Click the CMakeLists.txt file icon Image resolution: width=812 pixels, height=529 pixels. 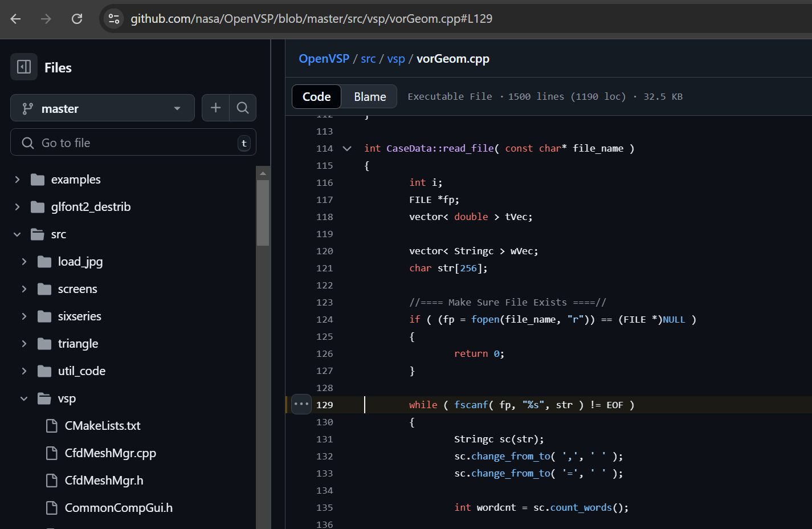[x=52, y=426]
